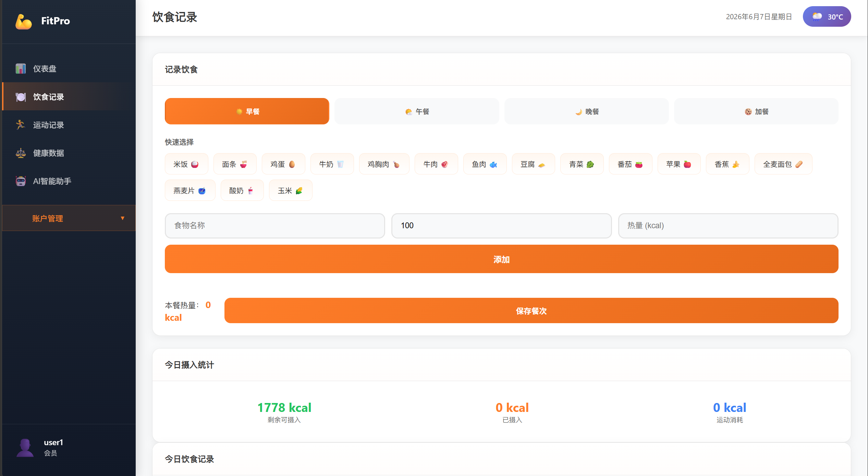Click the 运动记录 runner icon
The image size is (868, 476).
tap(21, 125)
